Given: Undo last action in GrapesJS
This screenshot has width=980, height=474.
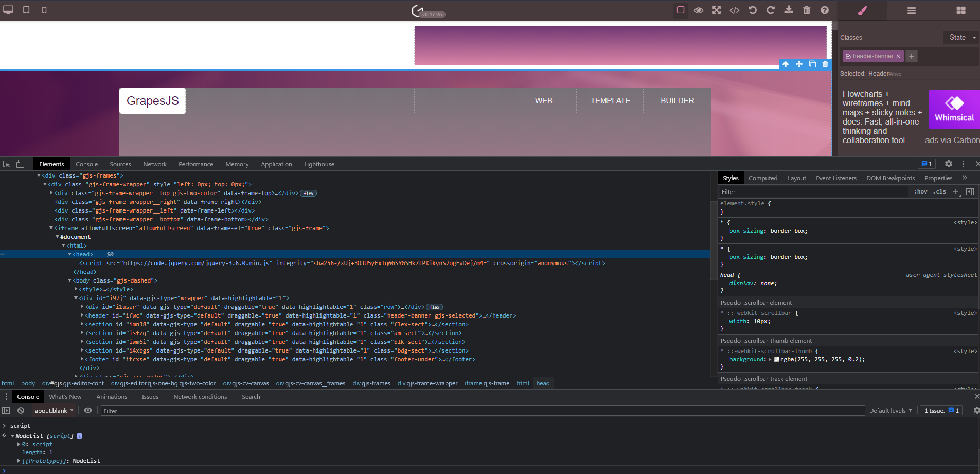Looking at the screenshot, I should click(753, 10).
